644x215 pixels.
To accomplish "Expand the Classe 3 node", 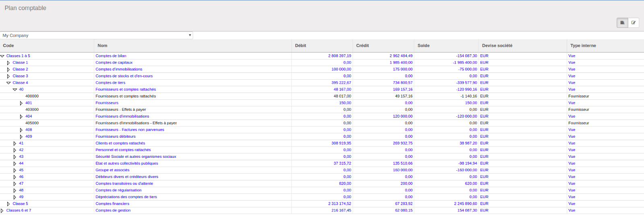I will 8,76.
